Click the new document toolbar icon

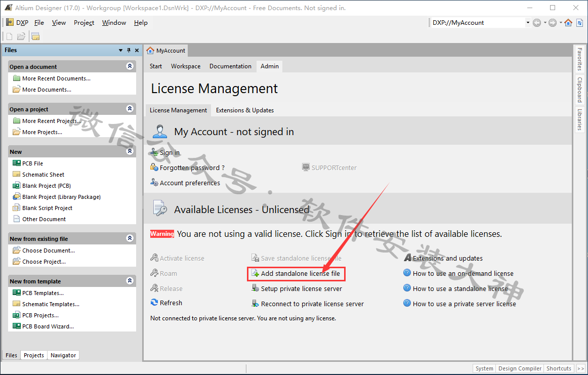pyautogui.click(x=10, y=36)
